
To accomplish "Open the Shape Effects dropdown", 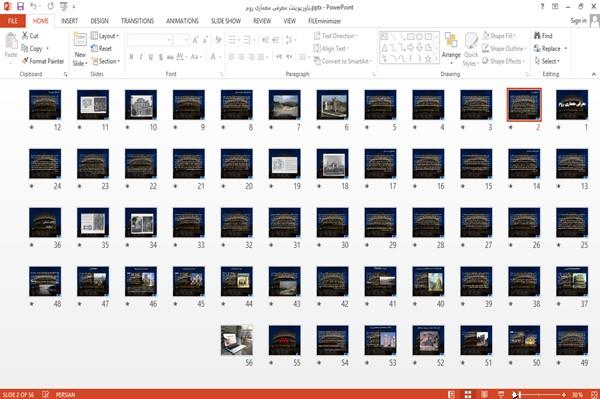I will (504, 61).
